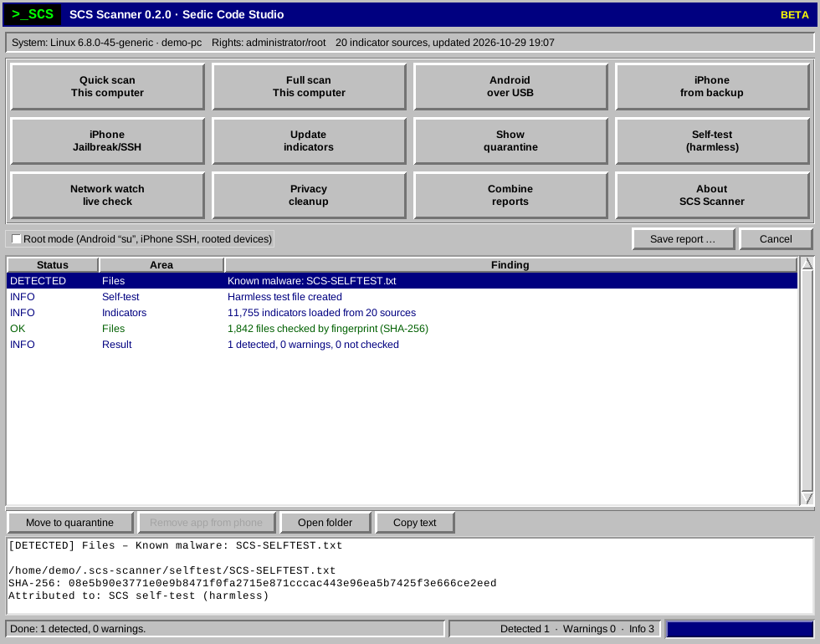
Task: Select the DETECTED Known malware row
Action: [x=402, y=281]
